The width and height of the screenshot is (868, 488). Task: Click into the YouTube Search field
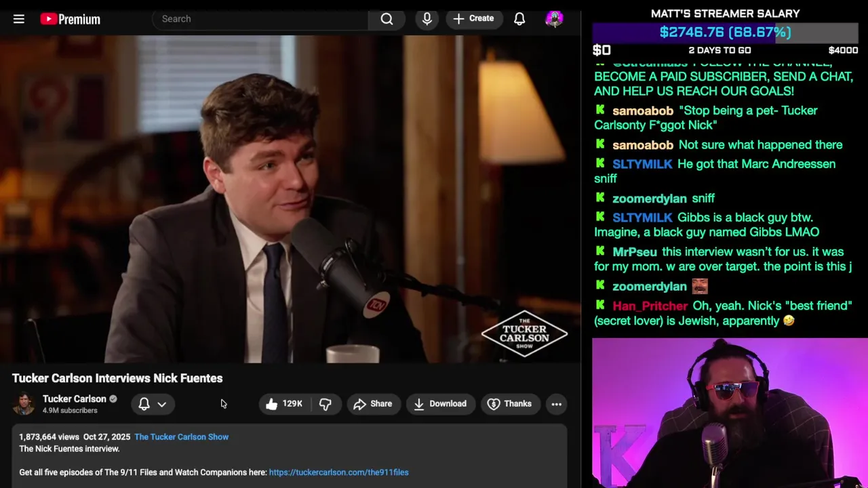click(x=260, y=19)
